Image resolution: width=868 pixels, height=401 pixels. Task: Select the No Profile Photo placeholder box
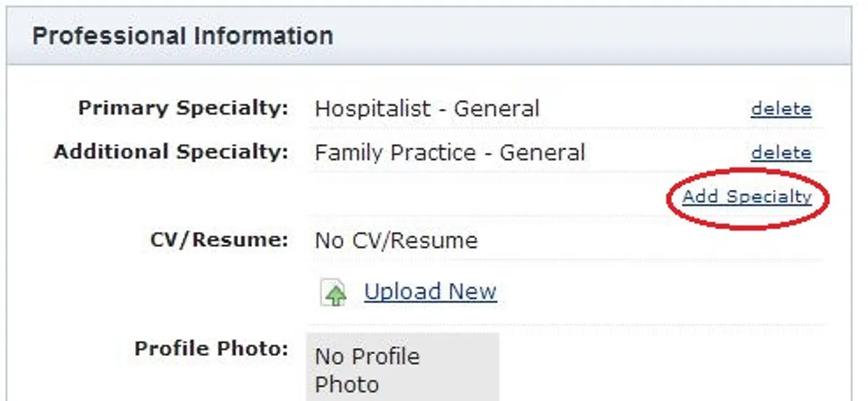tap(403, 366)
